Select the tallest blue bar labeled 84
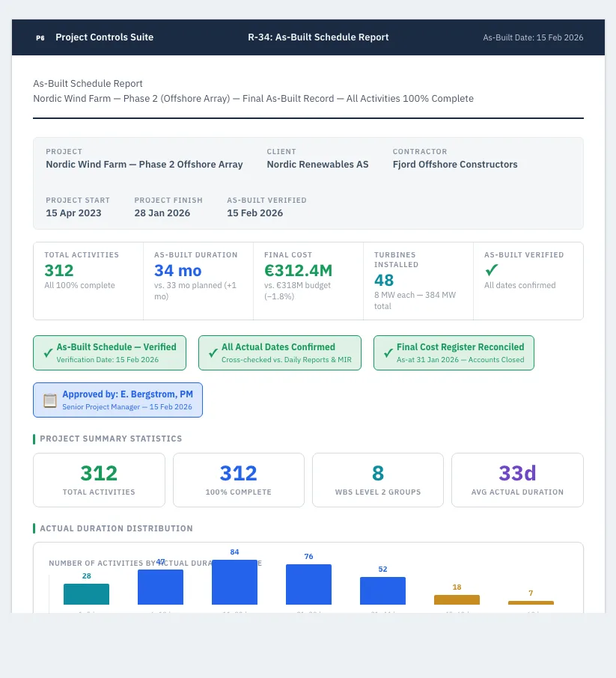 coord(234,582)
